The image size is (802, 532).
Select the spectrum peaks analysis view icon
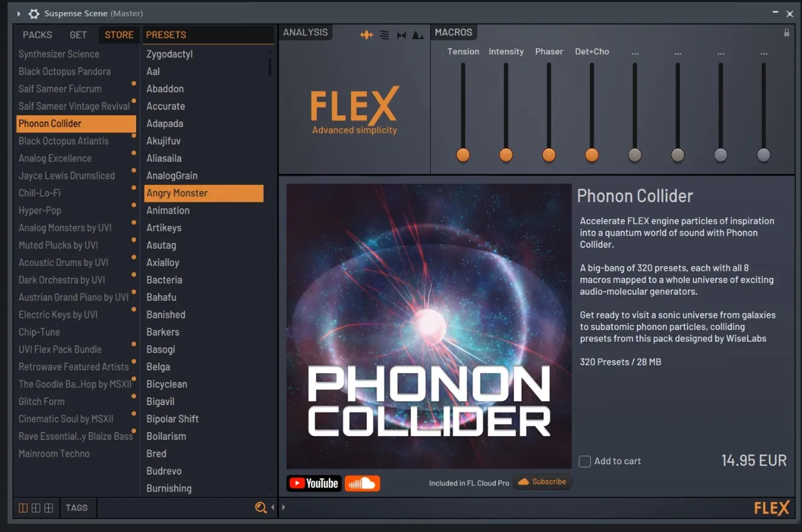point(417,35)
